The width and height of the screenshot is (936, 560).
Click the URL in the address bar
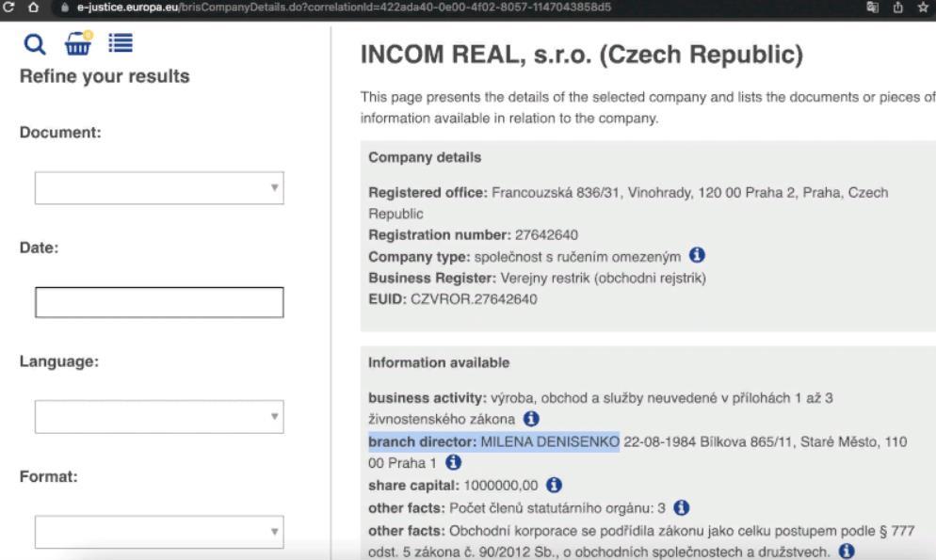pyautogui.click(x=344, y=8)
